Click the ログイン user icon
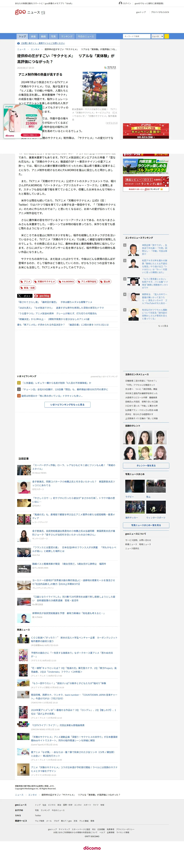Image resolution: width=184 pixels, height=868 pixels. [x=120, y=3]
